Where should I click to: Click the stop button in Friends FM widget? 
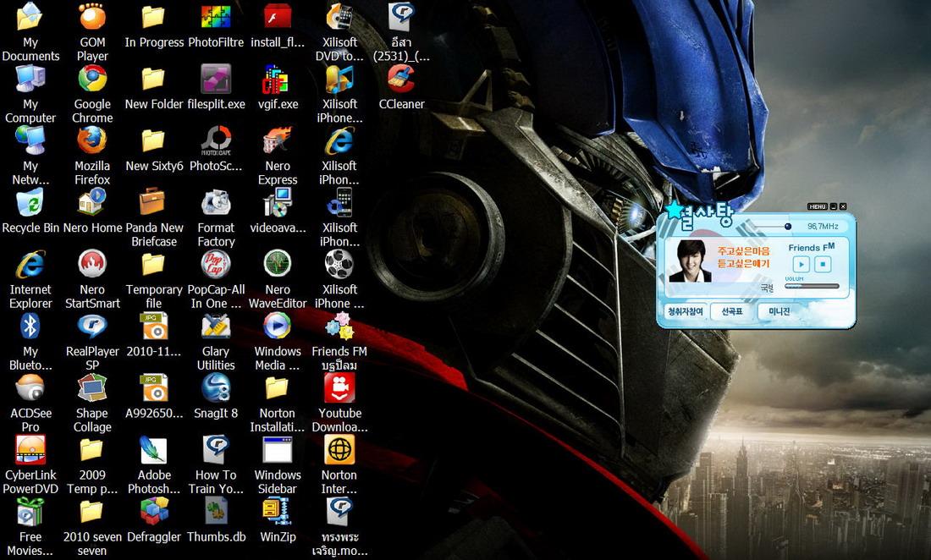click(x=823, y=263)
